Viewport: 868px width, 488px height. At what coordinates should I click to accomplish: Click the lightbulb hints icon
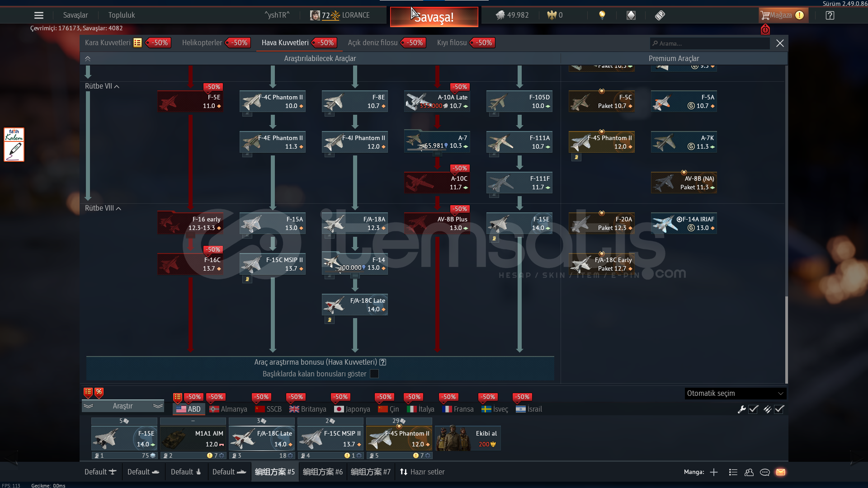[602, 15]
